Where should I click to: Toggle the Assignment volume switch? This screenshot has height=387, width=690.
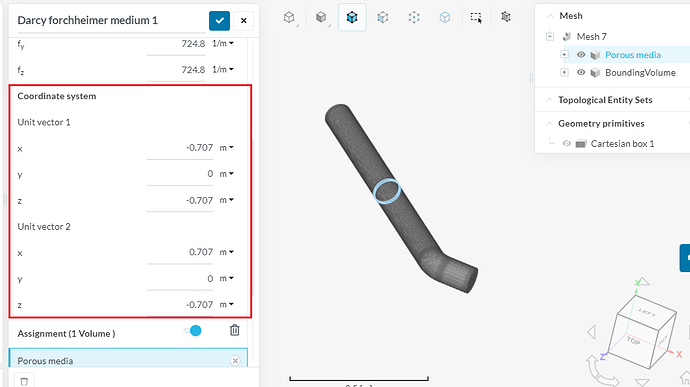point(193,331)
